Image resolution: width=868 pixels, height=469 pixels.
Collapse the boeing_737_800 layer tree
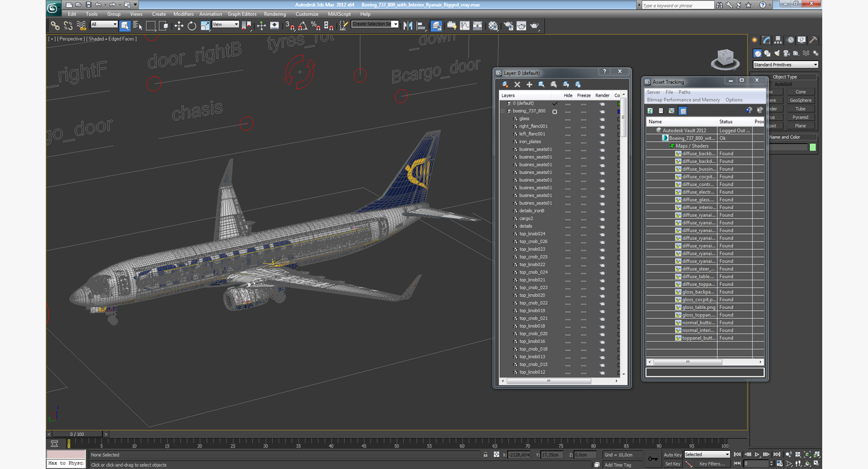(503, 111)
